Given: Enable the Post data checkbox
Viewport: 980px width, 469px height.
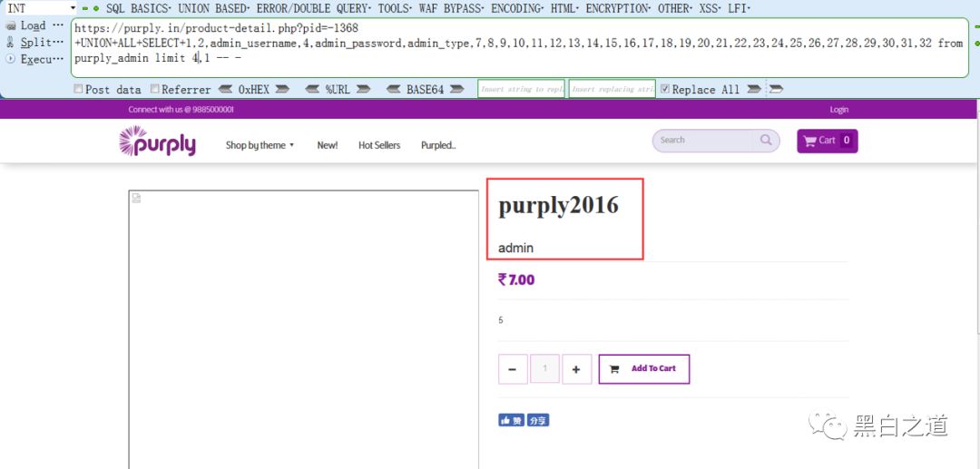Looking at the screenshot, I should [78, 89].
